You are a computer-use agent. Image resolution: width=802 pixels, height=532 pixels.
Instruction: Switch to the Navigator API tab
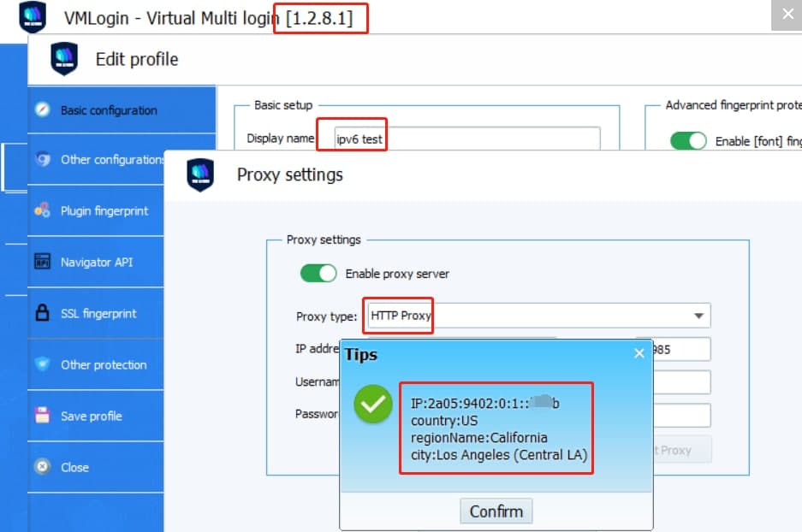tap(97, 263)
